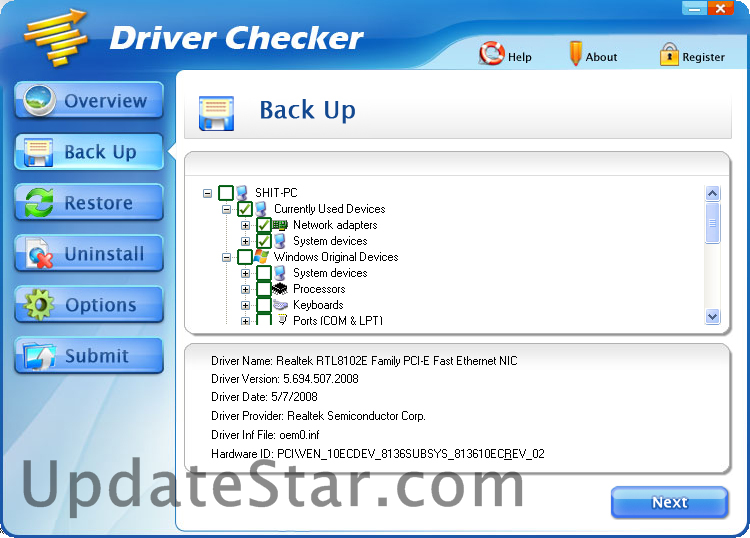The height and width of the screenshot is (538, 750).
Task: Select the Network adapters tree label
Action: [x=335, y=225]
